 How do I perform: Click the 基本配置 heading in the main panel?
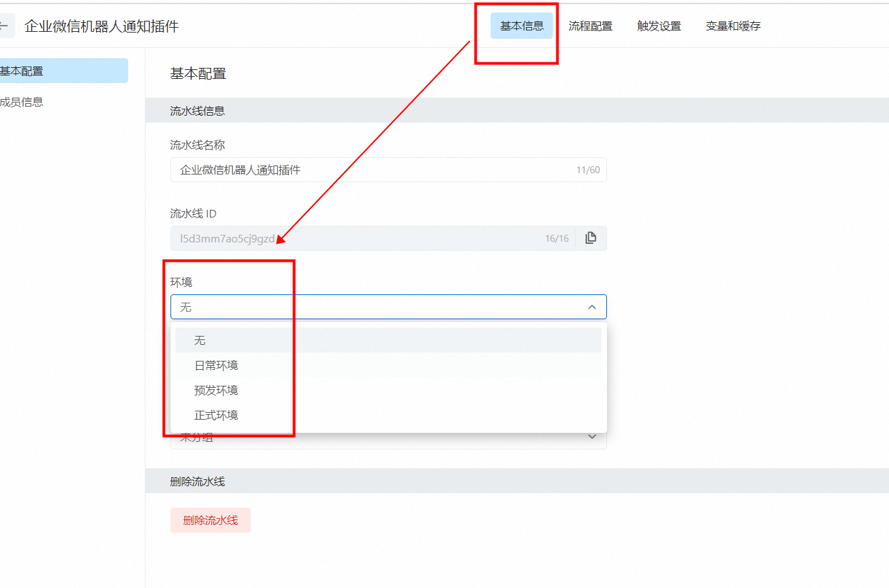(x=198, y=73)
